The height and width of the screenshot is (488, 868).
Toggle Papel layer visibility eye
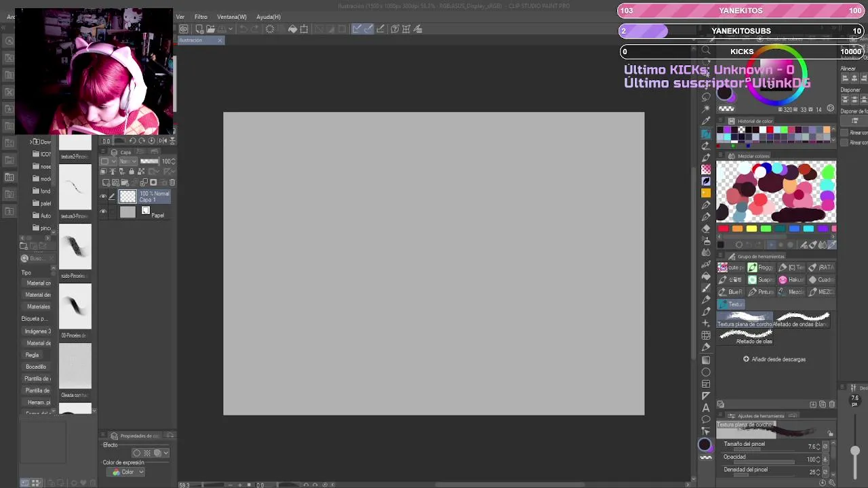click(x=103, y=212)
